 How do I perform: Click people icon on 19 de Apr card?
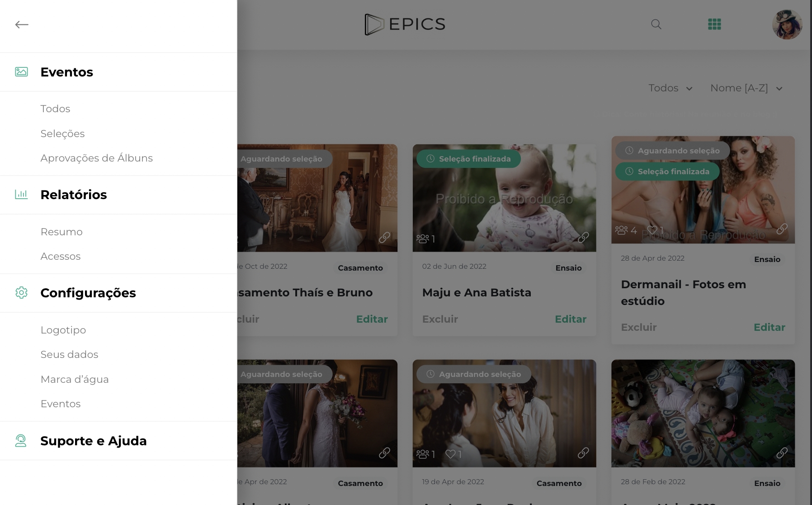[423, 453]
